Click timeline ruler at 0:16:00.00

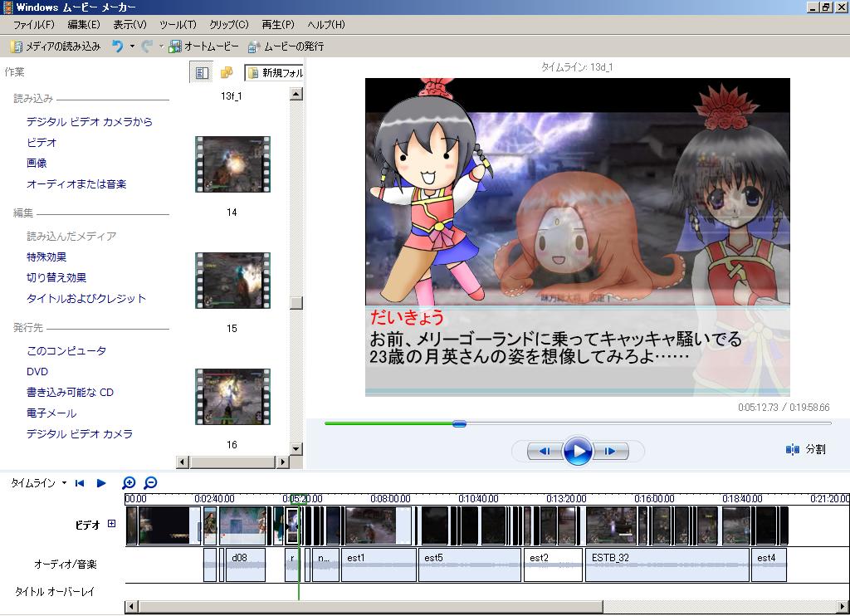[654, 499]
